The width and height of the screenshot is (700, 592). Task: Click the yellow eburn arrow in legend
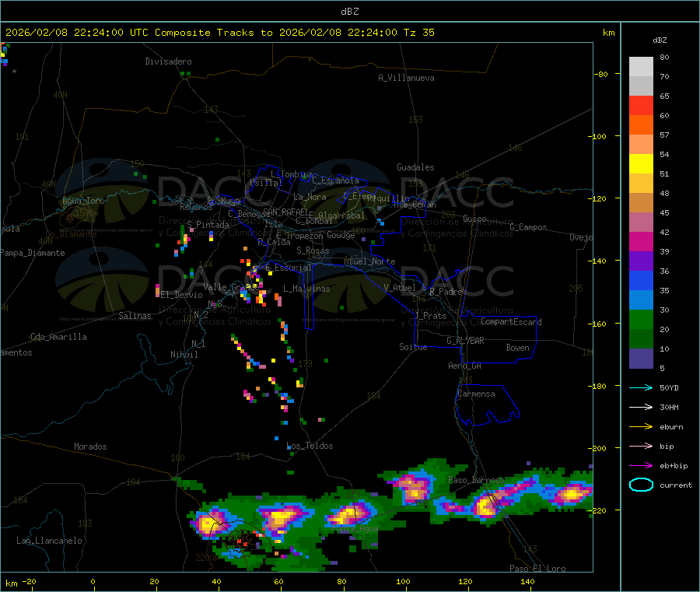[641, 426]
